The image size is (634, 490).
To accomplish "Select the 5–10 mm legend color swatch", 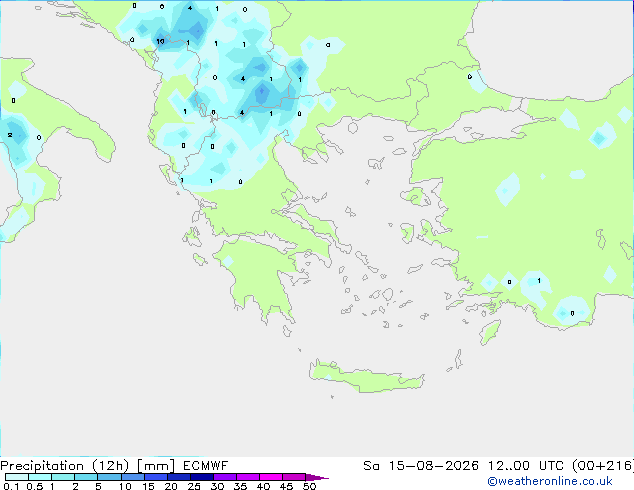I will 109,477.
